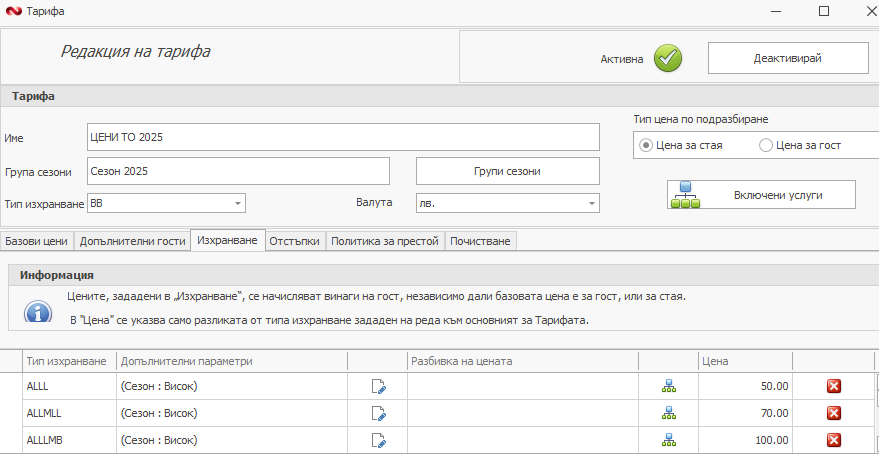Select the 'Цена за гост' radio option
This screenshot has height=454, width=879.
click(766, 145)
